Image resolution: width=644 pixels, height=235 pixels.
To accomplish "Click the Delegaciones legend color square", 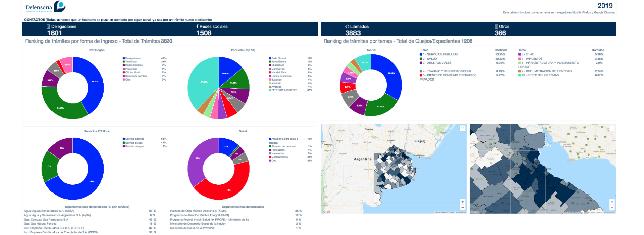I will click(x=124, y=58).
